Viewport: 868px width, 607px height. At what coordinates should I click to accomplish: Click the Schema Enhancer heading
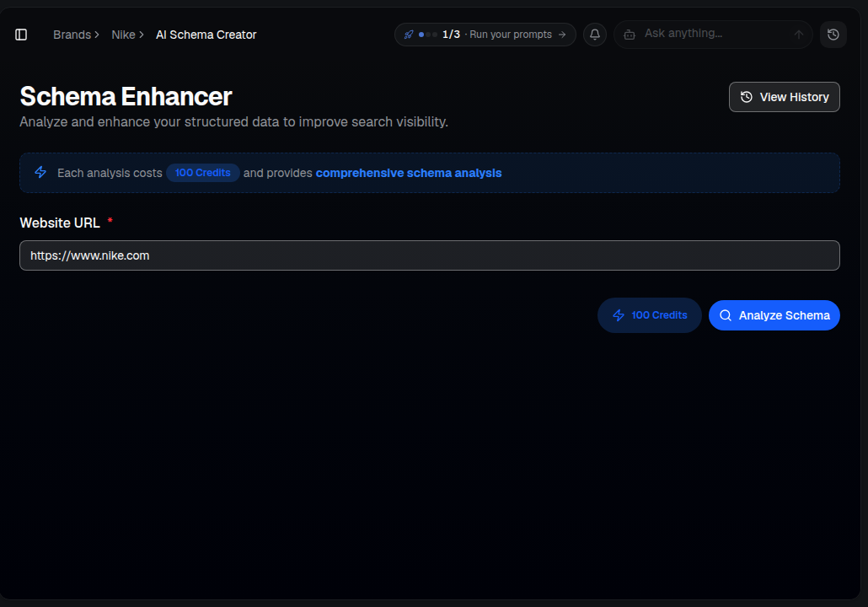tap(126, 96)
